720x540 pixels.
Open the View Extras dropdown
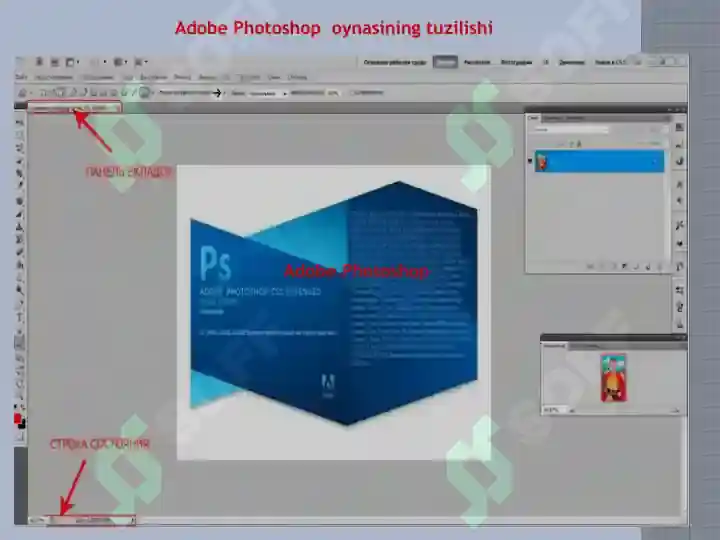tap(72, 62)
